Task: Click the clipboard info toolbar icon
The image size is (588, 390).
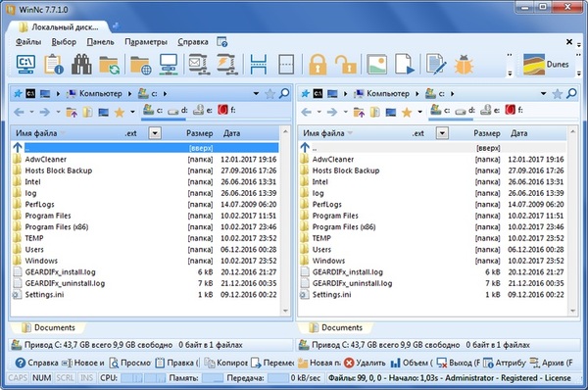Action: pyautogui.click(x=54, y=64)
